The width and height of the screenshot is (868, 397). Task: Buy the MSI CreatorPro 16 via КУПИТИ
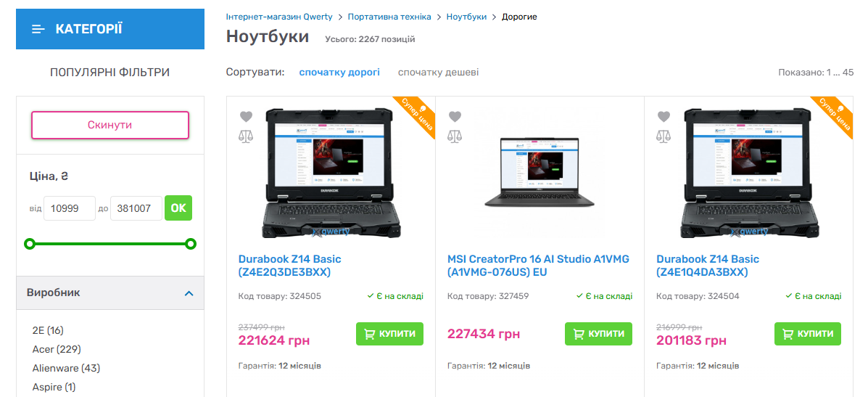[x=598, y=334]
